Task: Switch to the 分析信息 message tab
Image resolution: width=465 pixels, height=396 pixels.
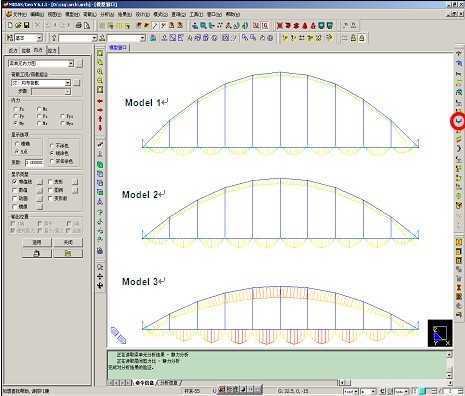Action: click(169, 383)
